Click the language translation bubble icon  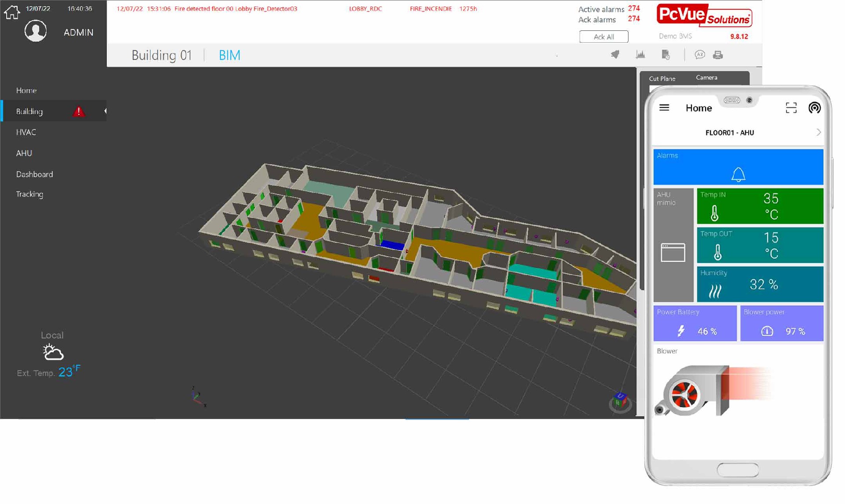pos(699,55)
